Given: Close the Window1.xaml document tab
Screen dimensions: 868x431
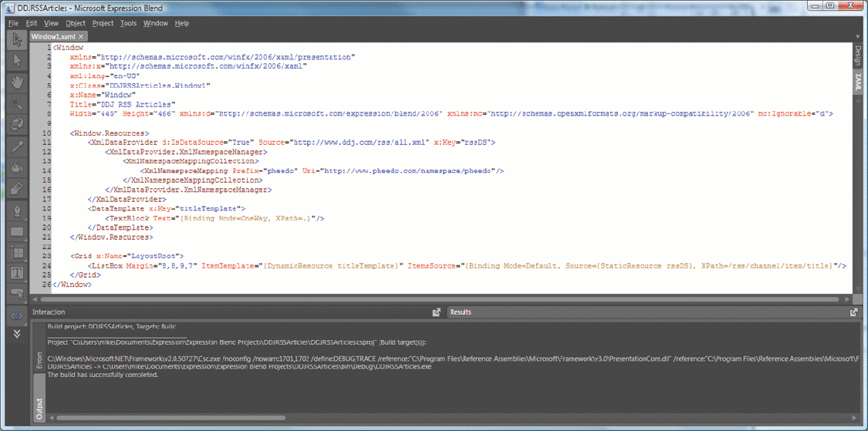Looking at the screenshot, I should 81,36.
